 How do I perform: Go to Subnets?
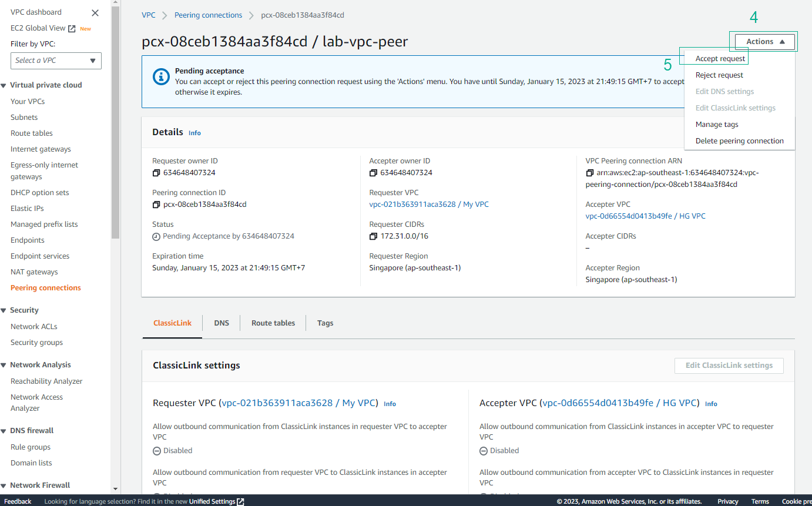tap(24, 118)
